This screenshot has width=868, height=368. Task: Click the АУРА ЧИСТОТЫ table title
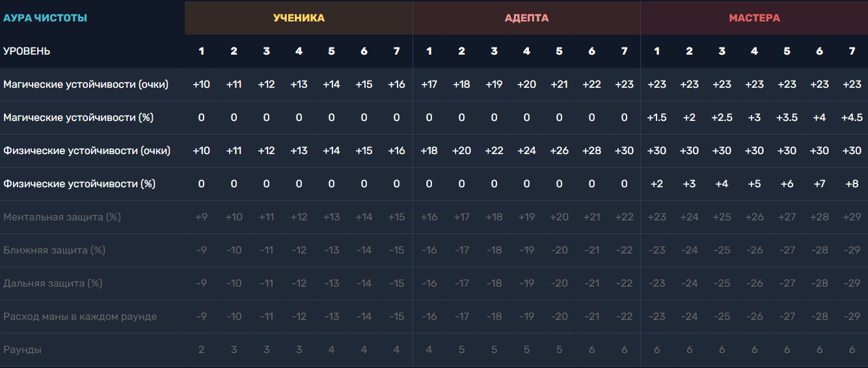[x=45, y=18]
